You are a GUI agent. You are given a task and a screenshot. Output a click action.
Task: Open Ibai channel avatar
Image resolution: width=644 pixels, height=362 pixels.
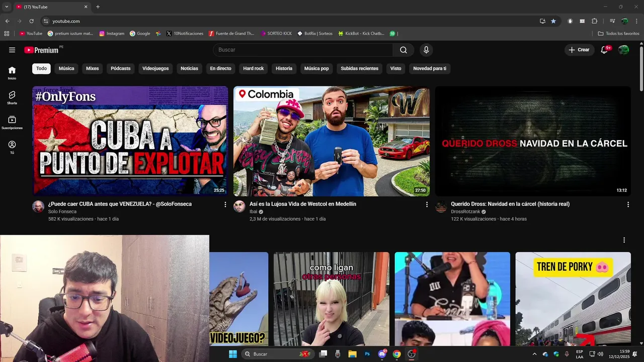[x=239, y=207]
